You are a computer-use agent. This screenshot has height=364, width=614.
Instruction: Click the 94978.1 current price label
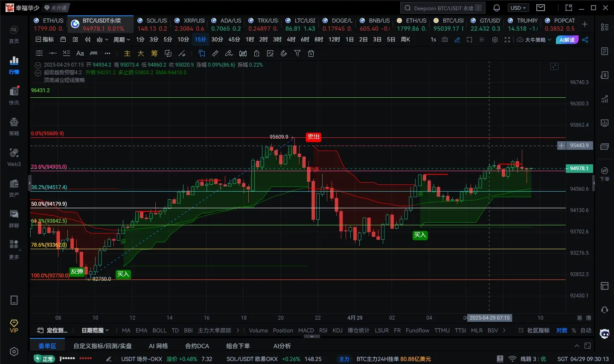pos(579,169)
